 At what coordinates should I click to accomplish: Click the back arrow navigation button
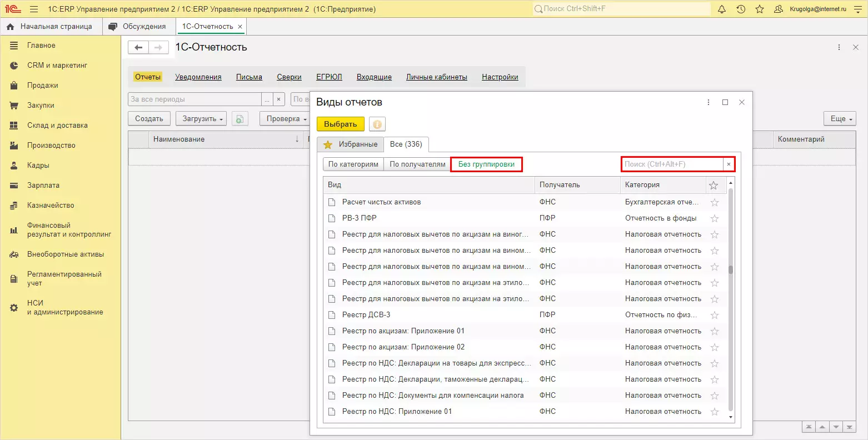pos(138,48)
